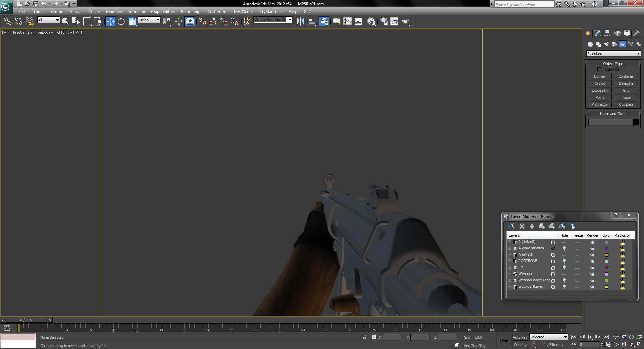
Task: Set Weapon as the current layer
Action: [553, 274]
